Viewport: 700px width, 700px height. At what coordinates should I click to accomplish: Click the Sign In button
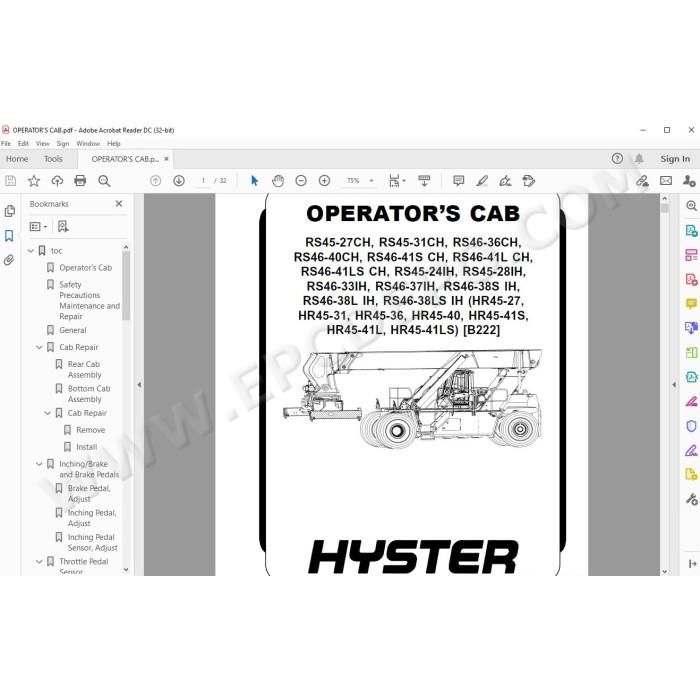pos(675,158)
